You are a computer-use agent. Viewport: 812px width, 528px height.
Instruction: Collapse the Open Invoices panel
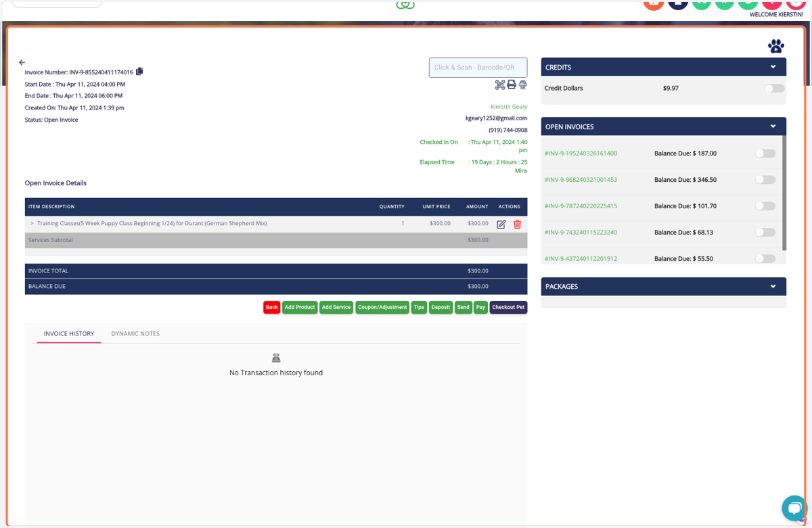pos(773,126)
